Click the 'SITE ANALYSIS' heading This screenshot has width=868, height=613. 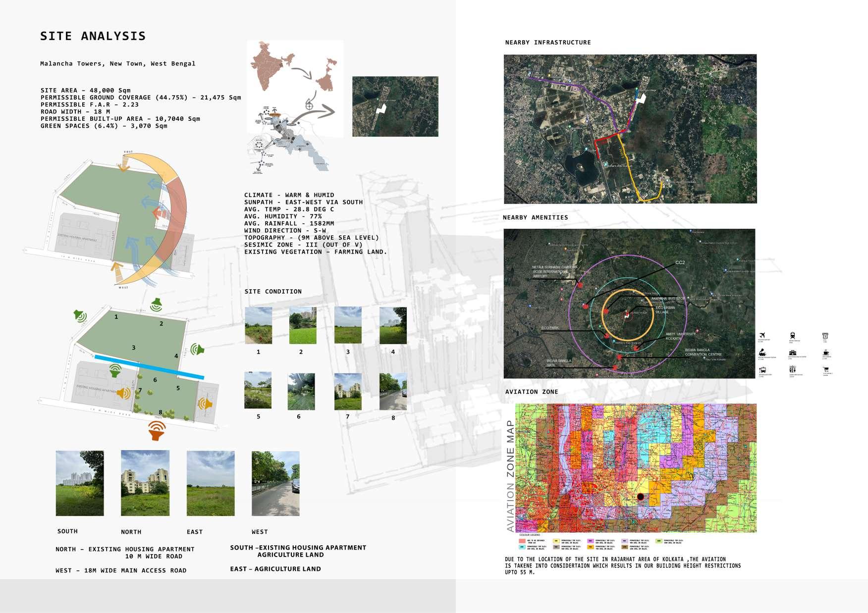coord(93,36)
